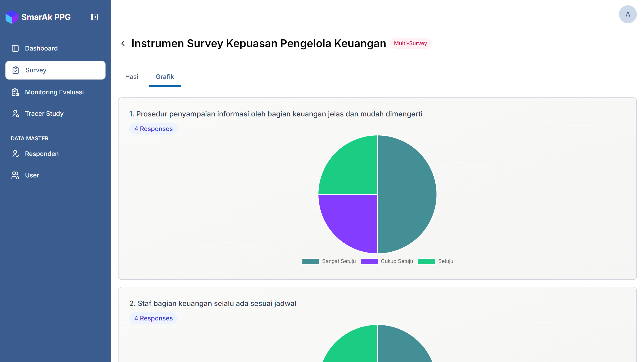Open the Responden data master page

55,154
